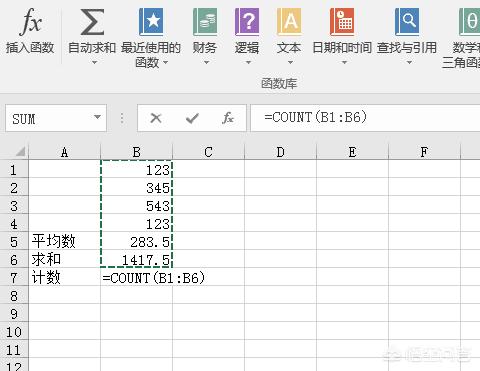
Task: Expand the AutoSum (自动求和) dropdown arrow
Action: [94, 62]
